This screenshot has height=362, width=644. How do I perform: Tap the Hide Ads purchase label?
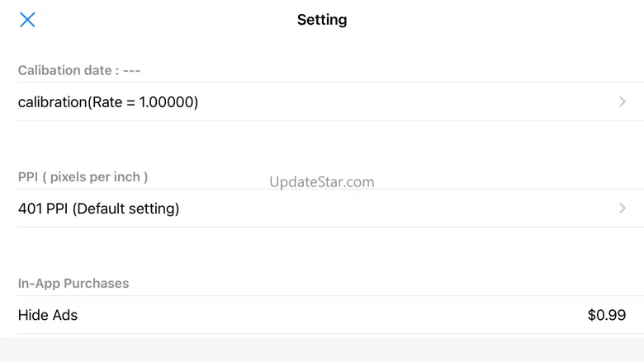tap(48, 315)
